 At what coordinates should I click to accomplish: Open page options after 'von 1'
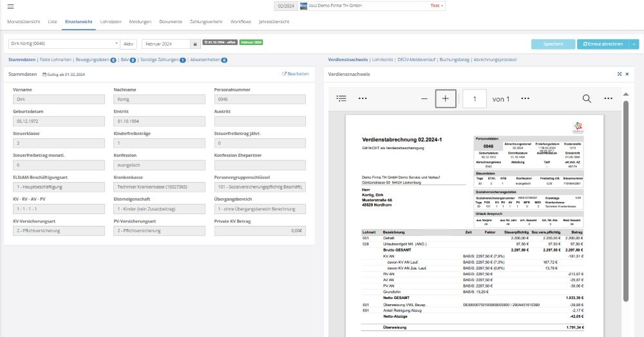[x=525, y=98]
